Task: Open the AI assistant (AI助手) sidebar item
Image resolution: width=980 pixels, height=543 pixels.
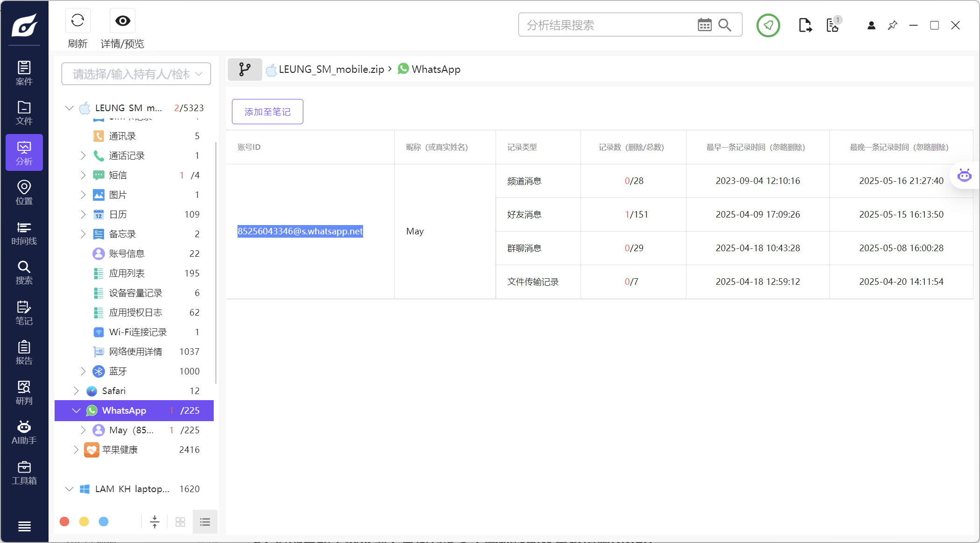Action: [24, 432]
